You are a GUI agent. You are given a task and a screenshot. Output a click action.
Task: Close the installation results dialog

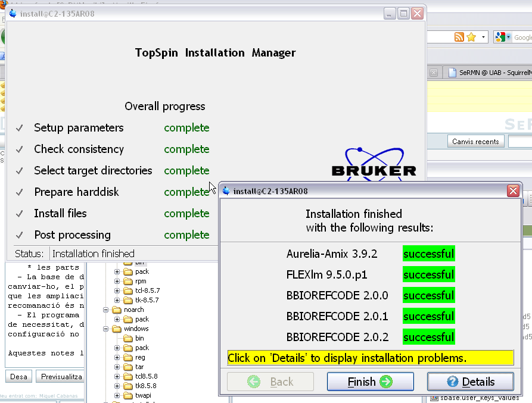pyautogui.click(x=512, y=191)
